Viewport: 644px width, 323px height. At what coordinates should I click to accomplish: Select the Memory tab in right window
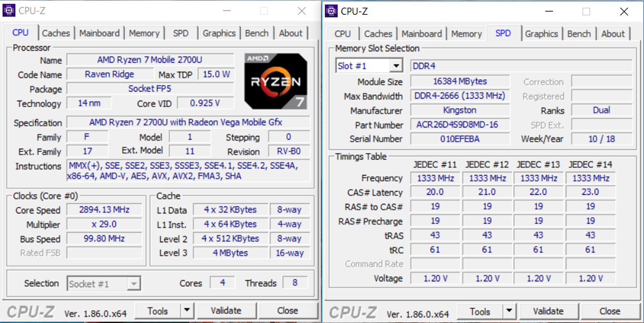click(x=466, y=34)
